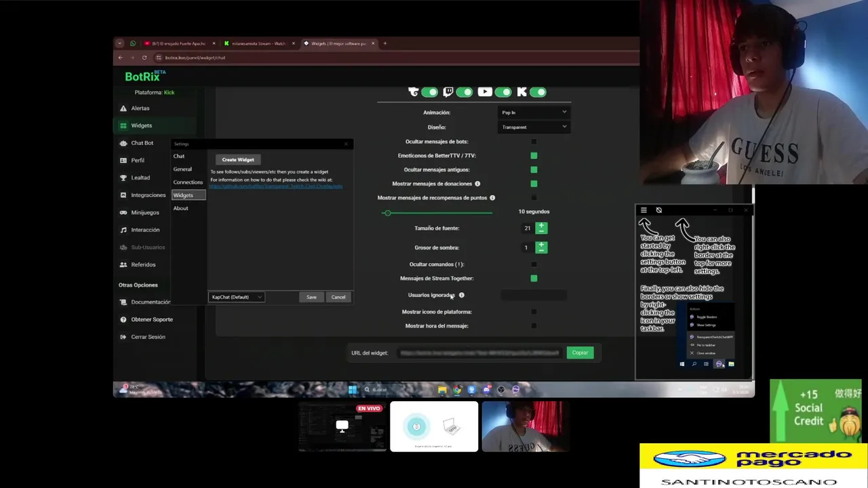Click Cerrar Sesión to log out
Viewport: 868px width, 488px height.
click(148, 337)
